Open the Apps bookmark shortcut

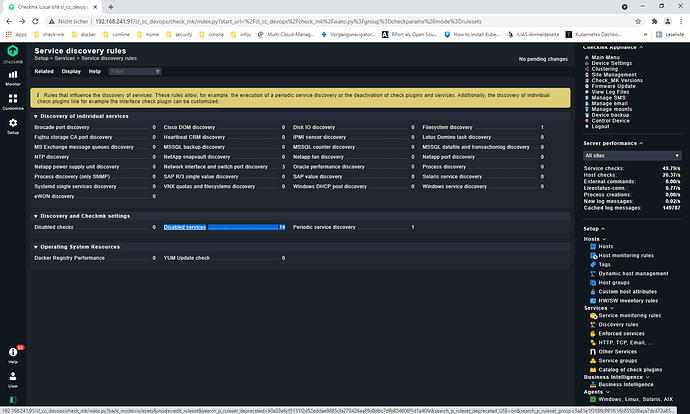tap(16, 34)
